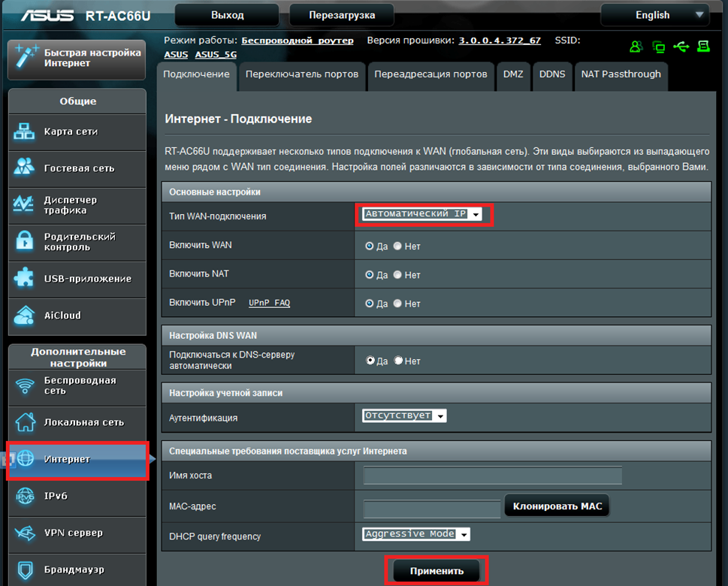Click the Перезагрузка (reboot) button
This screenshot has height=586, width=728.
pyautogui.click(x=342, y=15)
